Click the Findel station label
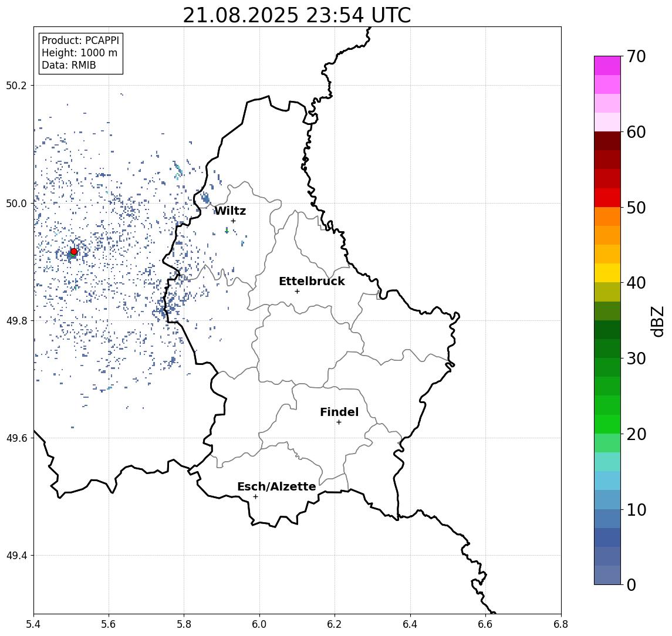Screen dimensions: 672x636 pos(339,412)
